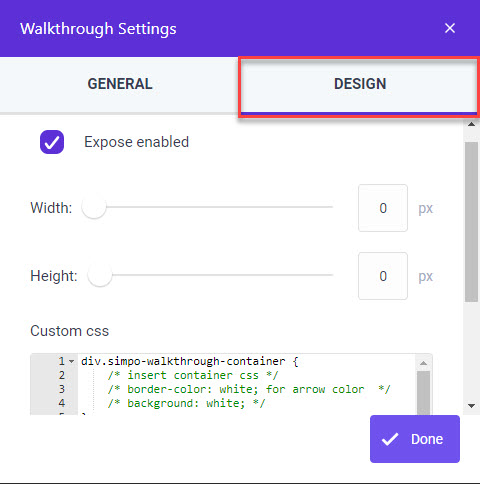Image resolution: width=480 pixels, height=484 pixels.
Task: Click the checkmark icon on the Done button
Action: (x=390, y=439)
